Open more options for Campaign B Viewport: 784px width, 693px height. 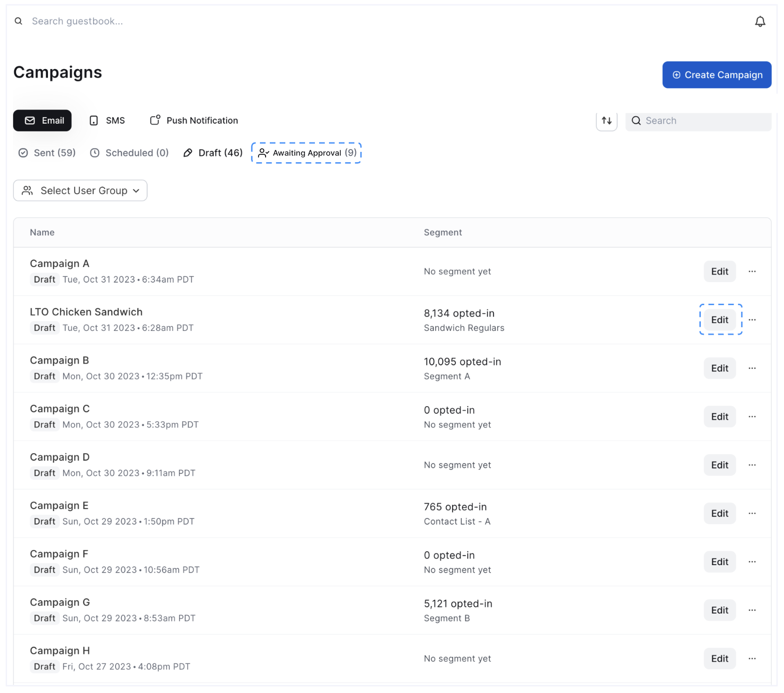click(752, 369)
